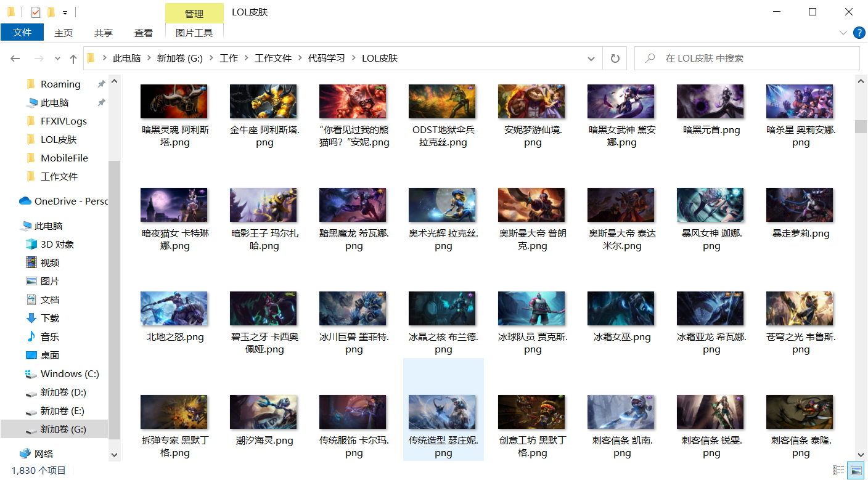Click the 音乐 music note icon

[x=31, y=337]
